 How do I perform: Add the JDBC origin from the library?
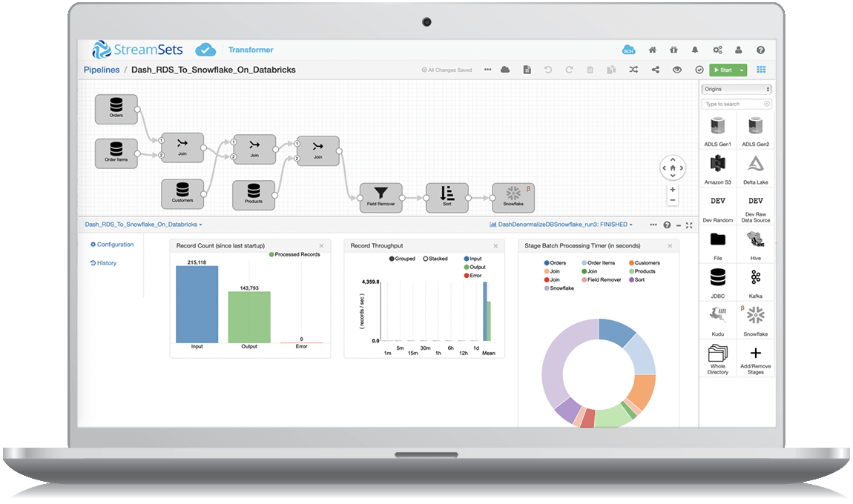tap(717, 283)
